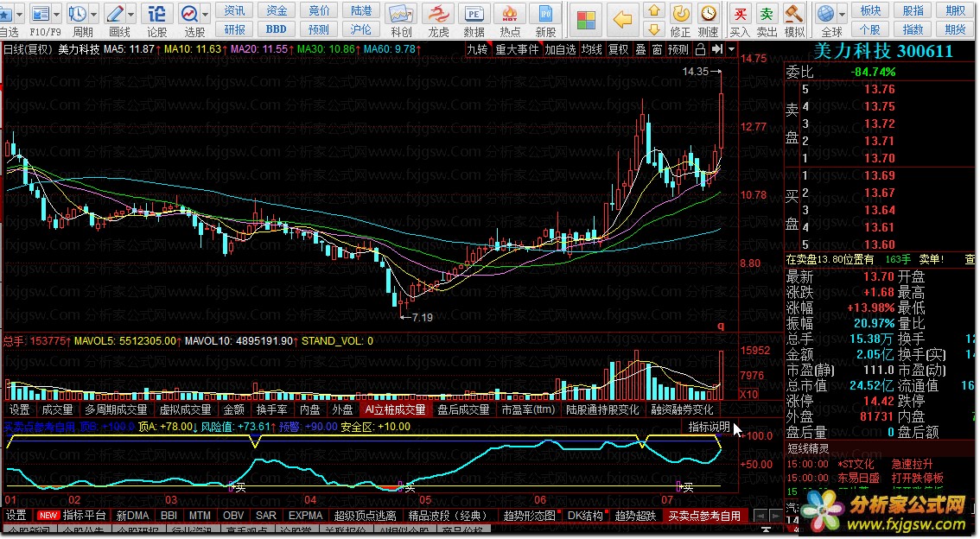Click the 期货 futures button
The height and width of the screenshot is (539, 980).
pyautogui.click(x=955, y=29)
